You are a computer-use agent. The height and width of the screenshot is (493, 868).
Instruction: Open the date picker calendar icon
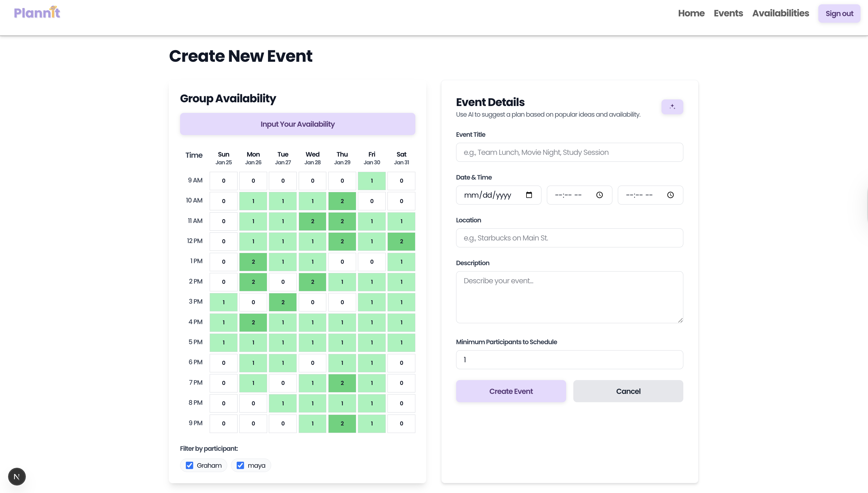coord(529,195)
